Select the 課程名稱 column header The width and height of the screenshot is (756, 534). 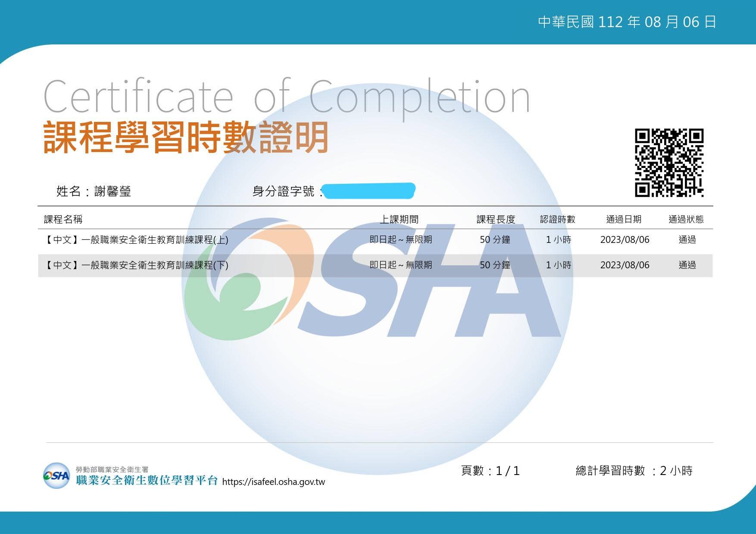coord(63,219)
